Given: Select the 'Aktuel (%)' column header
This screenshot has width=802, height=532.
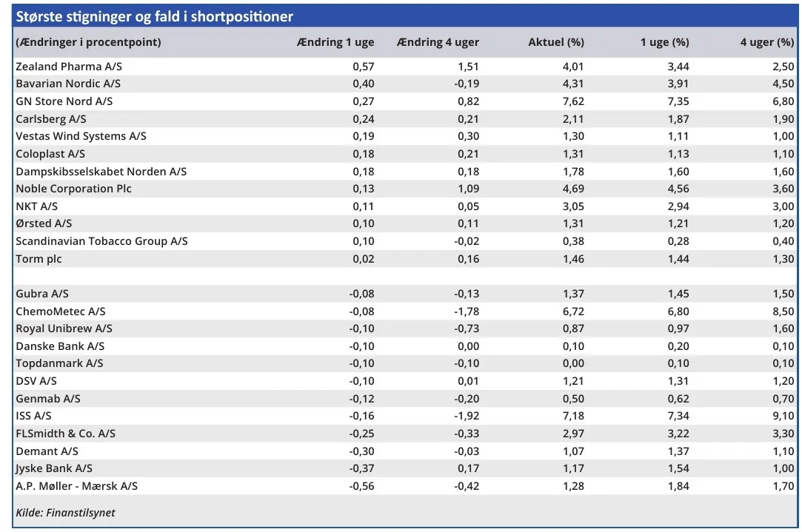Looking at the screenshot, I should [x=555, y=43].
